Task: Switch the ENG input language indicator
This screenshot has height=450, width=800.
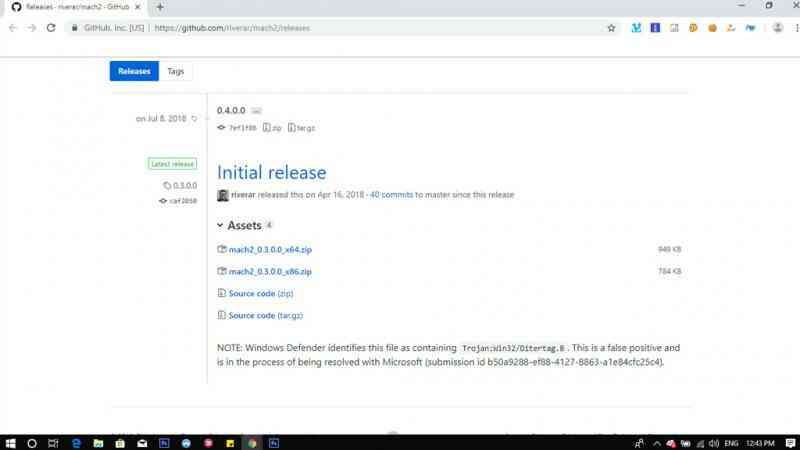Action: pos(731,443)
